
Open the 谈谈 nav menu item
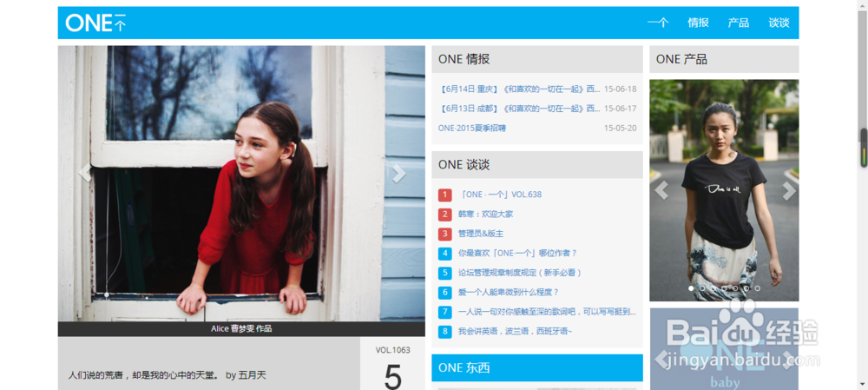[779, 23]
